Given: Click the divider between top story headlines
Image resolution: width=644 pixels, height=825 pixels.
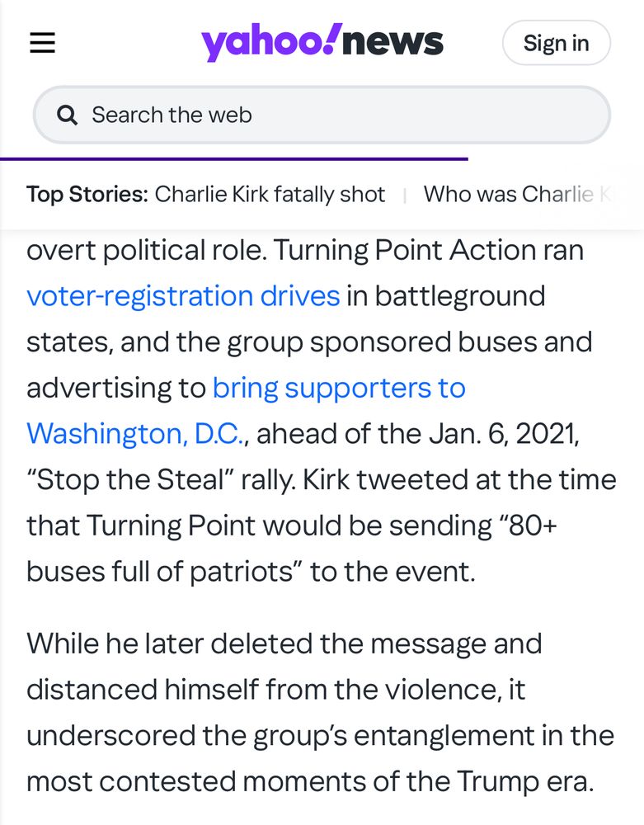Looking at the screenshot, I should tap(405, 196).
